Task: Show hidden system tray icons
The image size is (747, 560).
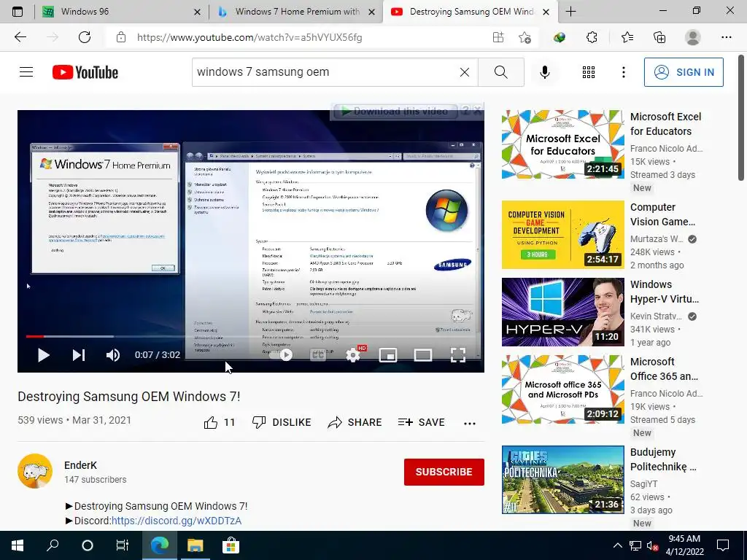Action: (617, 545)
